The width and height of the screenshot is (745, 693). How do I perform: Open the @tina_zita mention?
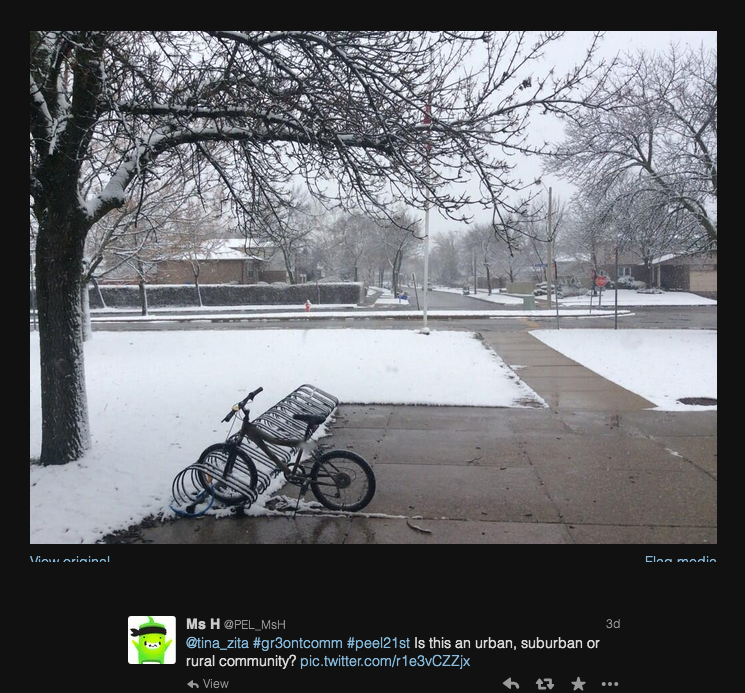pos(217,643)
